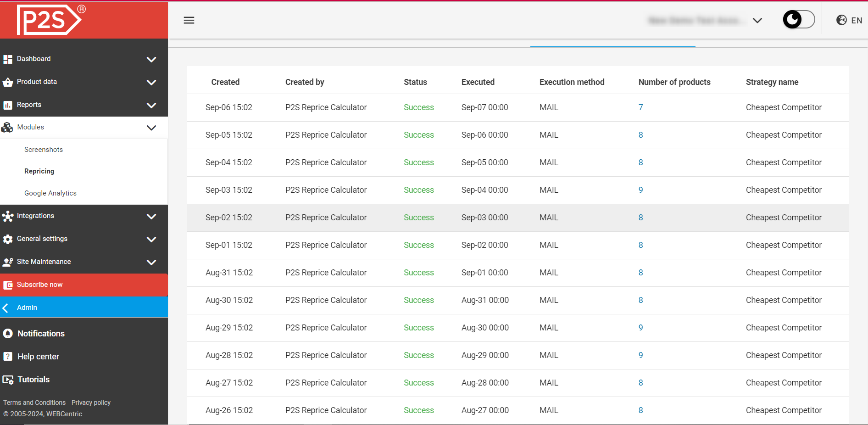Click the Strategy name column header

(772, 82)
